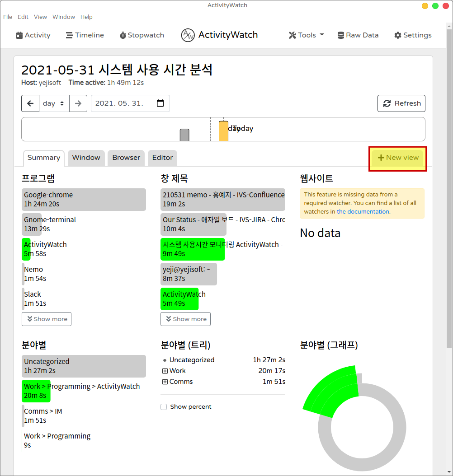
Task: Click the ActivityWatch logo
Action: [188, 35]
